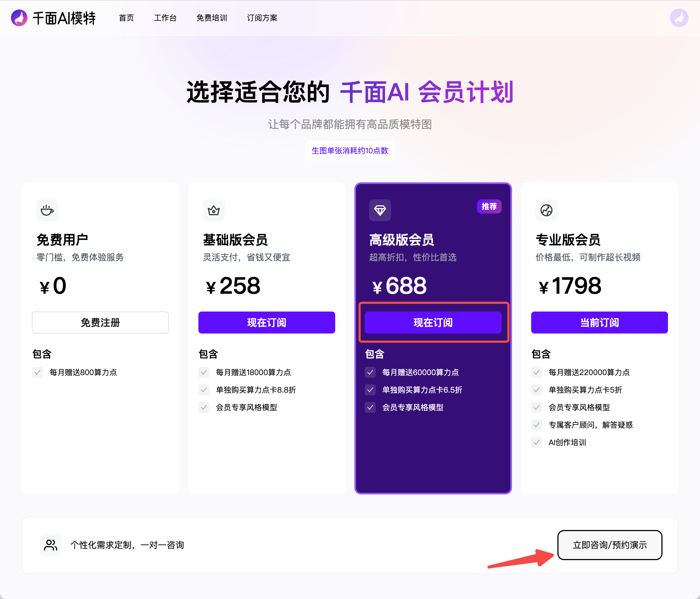Toggle checkmark for 单独购买算力点卡8.8折
The height and width of the screenshot is (599, 700).
coord(204,390)
